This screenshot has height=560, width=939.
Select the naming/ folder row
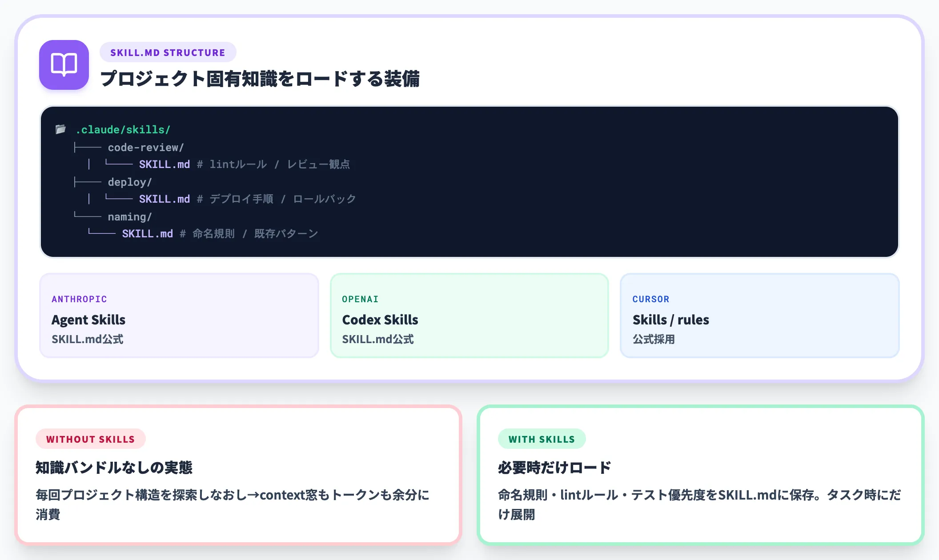pyautogui.click(x=130, y=216)
